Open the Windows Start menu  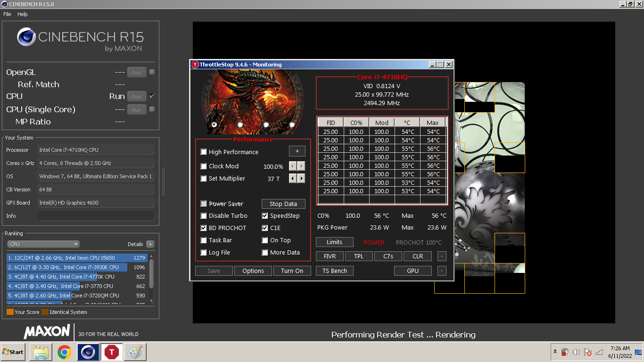click(13, 352)
